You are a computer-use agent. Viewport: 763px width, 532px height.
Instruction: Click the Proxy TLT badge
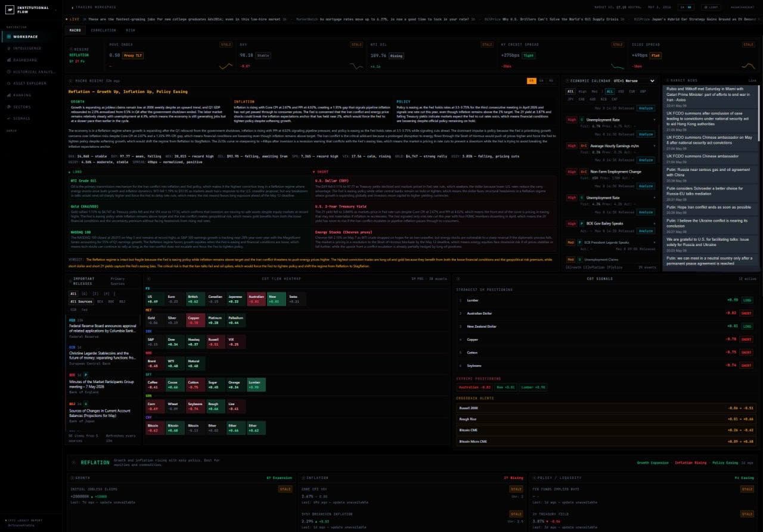133,55
